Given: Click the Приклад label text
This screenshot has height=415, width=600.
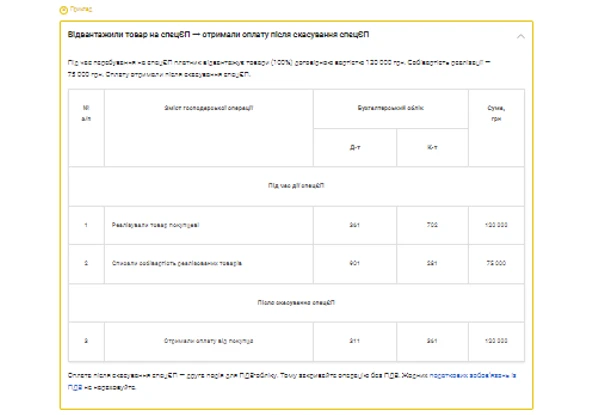Looking at the screenshot, I should coord(80,9).
